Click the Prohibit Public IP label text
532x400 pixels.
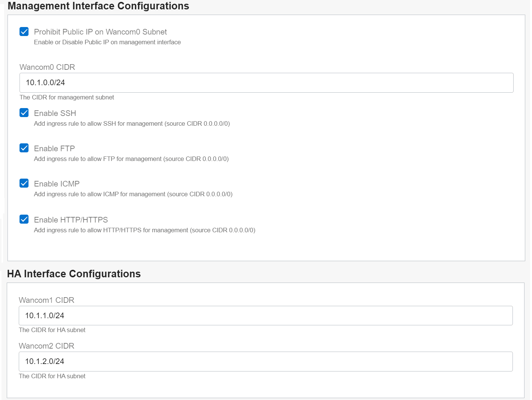pyautogui.click(x=100, y=32)
